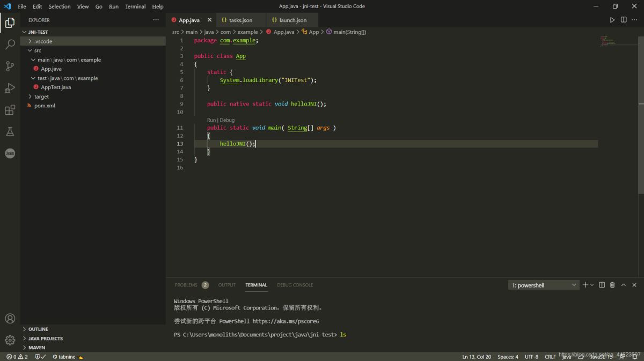Open the Terminal menu
Image resolution: width=644 pixels, height=361 pixels.
point(135,6)
